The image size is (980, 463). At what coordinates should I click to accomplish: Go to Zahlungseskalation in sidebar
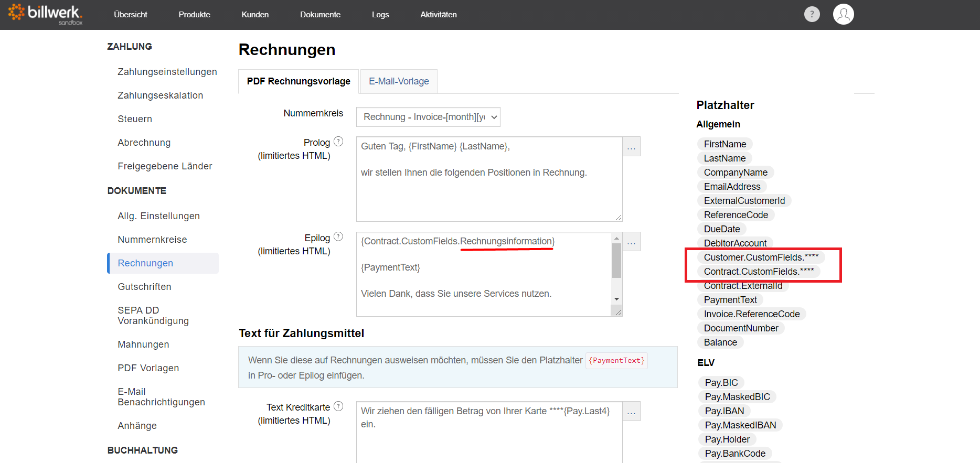pyautogui.click(x=161, y=95)
